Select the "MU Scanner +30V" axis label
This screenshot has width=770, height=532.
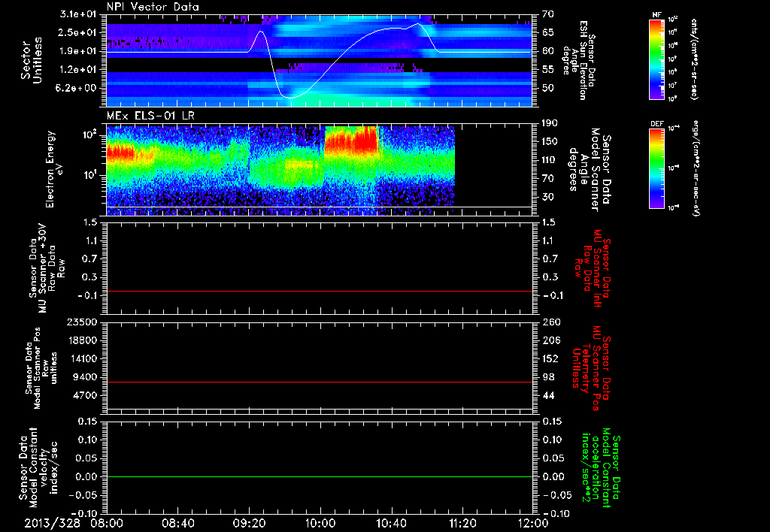click(44, 268)
